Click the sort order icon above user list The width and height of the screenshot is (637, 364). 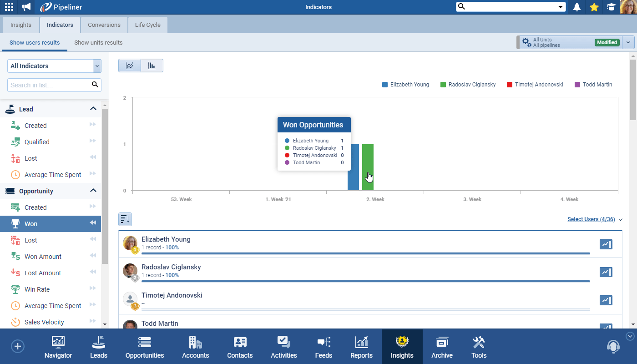click(x=125, y=219)
